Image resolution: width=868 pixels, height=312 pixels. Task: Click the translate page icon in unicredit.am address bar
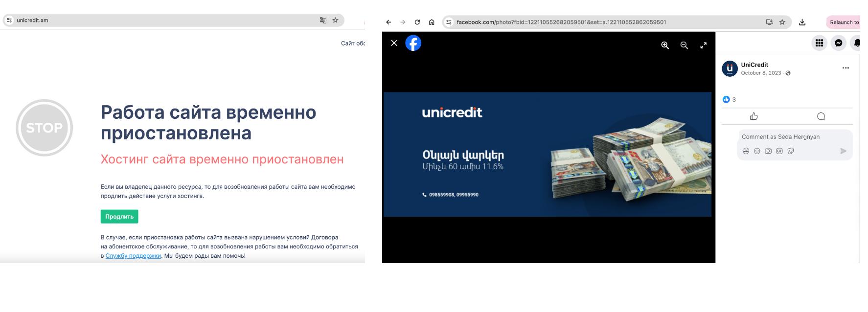[323, 20]
